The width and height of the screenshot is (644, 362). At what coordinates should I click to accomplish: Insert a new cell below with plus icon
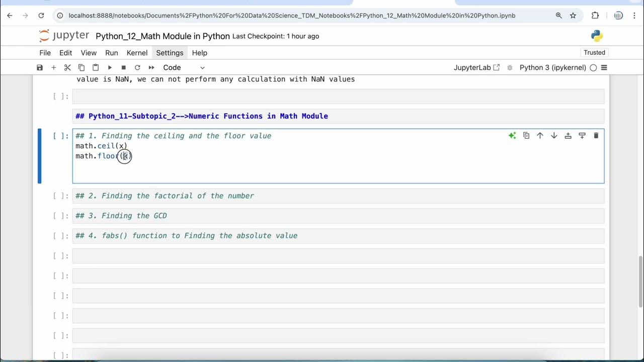click(53, 67)
